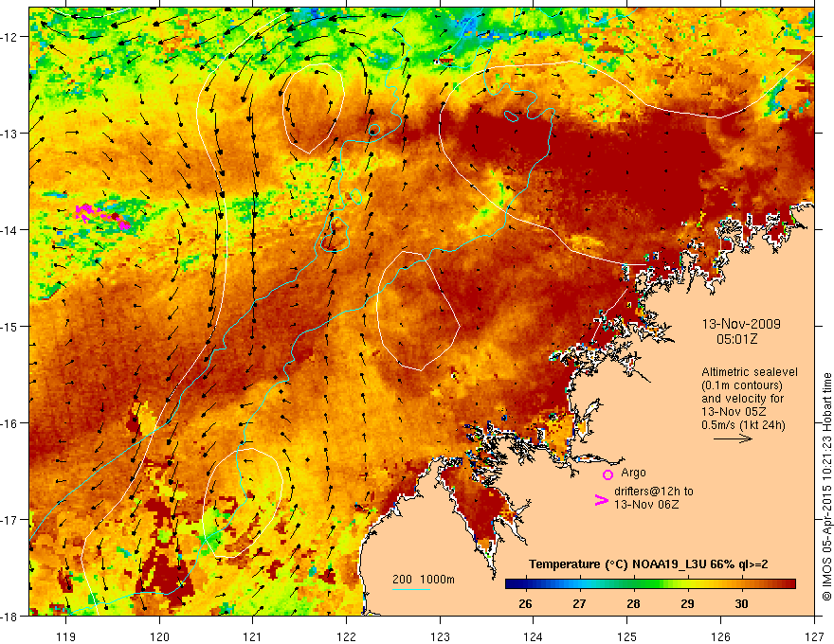Click the longitude axis label 121

(253, 636)
